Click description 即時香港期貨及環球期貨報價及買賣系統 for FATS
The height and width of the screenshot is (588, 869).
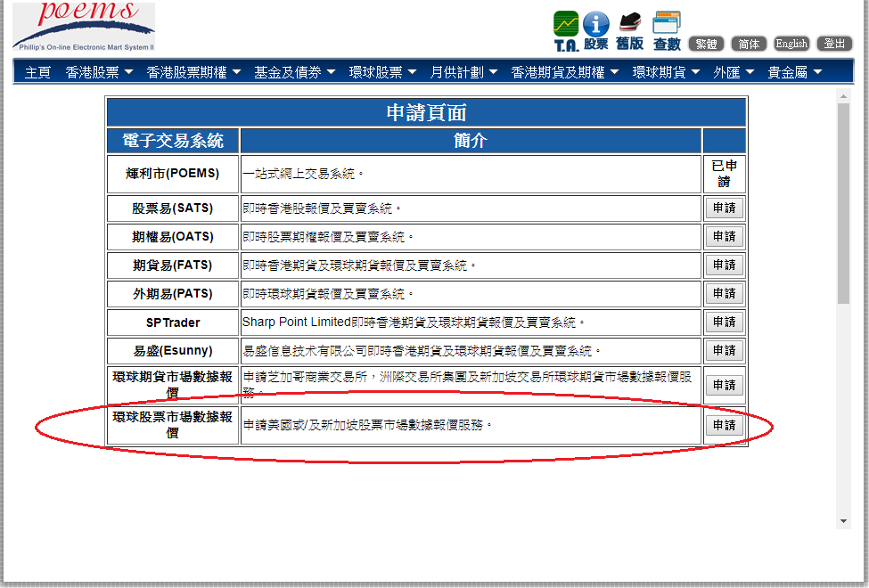358,265
